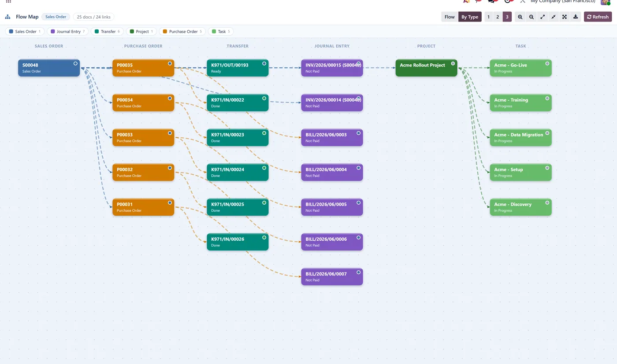Set depth level to 3

(x=507, y=17)
